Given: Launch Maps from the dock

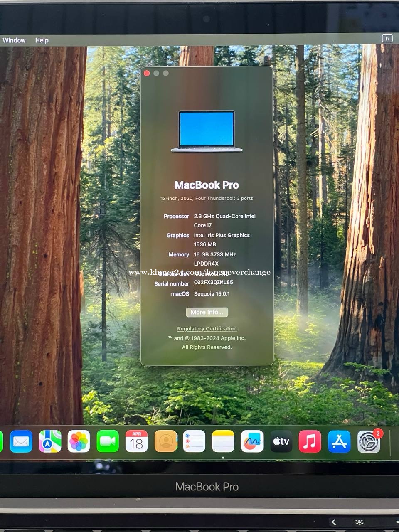Looking at the screenshot, I should [50, 441].
